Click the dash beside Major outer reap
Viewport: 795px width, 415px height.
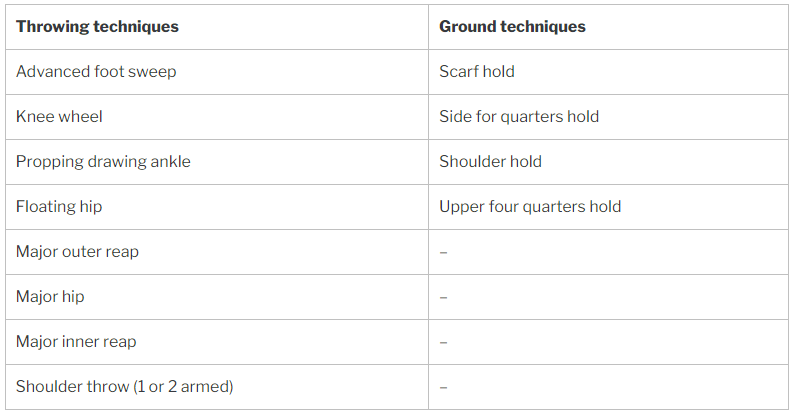(443, 252)
